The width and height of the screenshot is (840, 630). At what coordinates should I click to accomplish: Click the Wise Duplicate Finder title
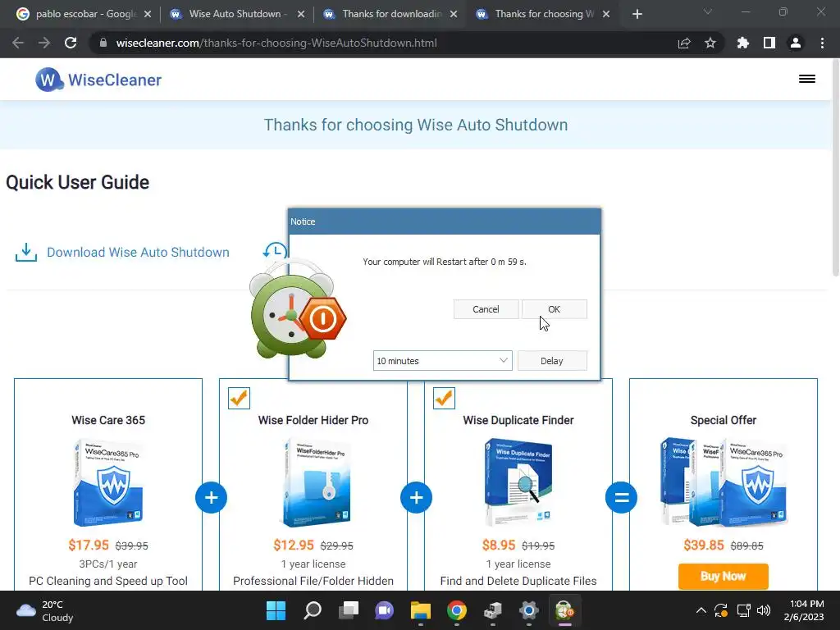[518, 421]
